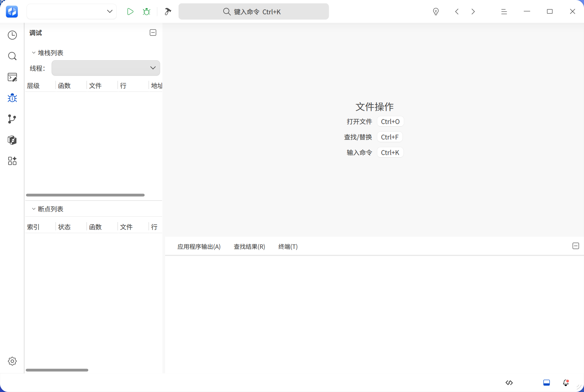Click the lightbulb hint icon

tap(436, 12)
